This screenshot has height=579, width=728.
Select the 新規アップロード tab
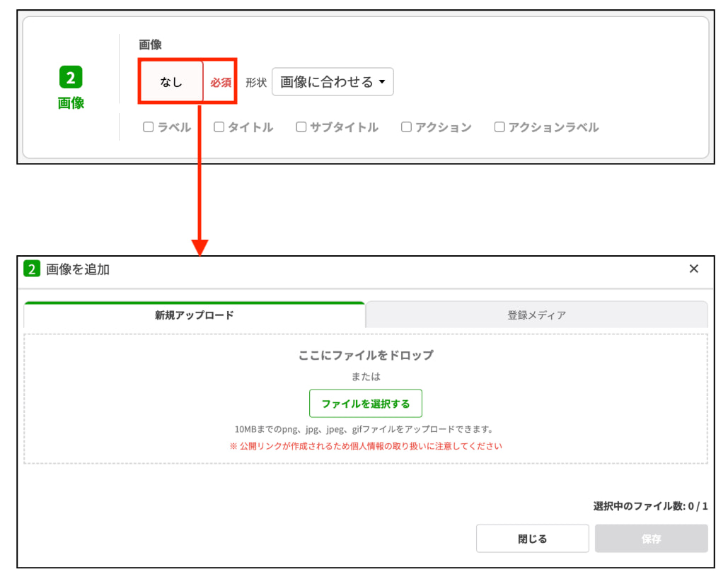tap(195, 314)
